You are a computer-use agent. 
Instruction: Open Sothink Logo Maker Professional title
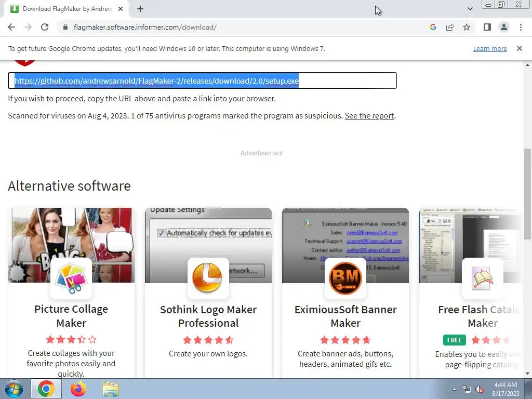[x=208, y=316]
